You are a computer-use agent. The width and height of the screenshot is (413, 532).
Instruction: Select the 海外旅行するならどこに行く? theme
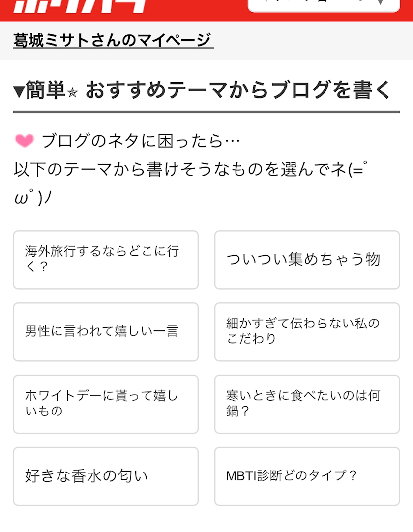point(106,260)
